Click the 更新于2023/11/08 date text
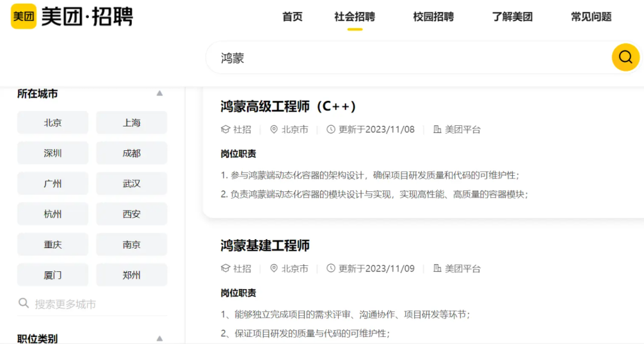The height and width of the screenshot is (344, 644). click(x=376, y=129)
